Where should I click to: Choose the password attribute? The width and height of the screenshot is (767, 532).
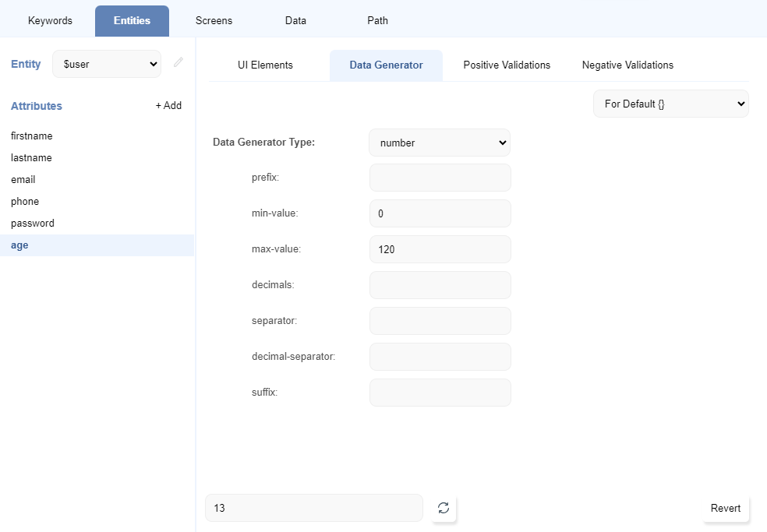pos(33,223)
